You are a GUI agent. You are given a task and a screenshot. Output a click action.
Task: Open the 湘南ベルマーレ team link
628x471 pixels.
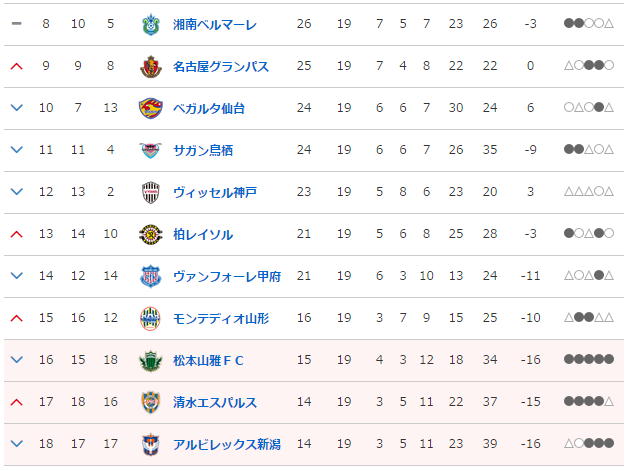coord(214,24)
